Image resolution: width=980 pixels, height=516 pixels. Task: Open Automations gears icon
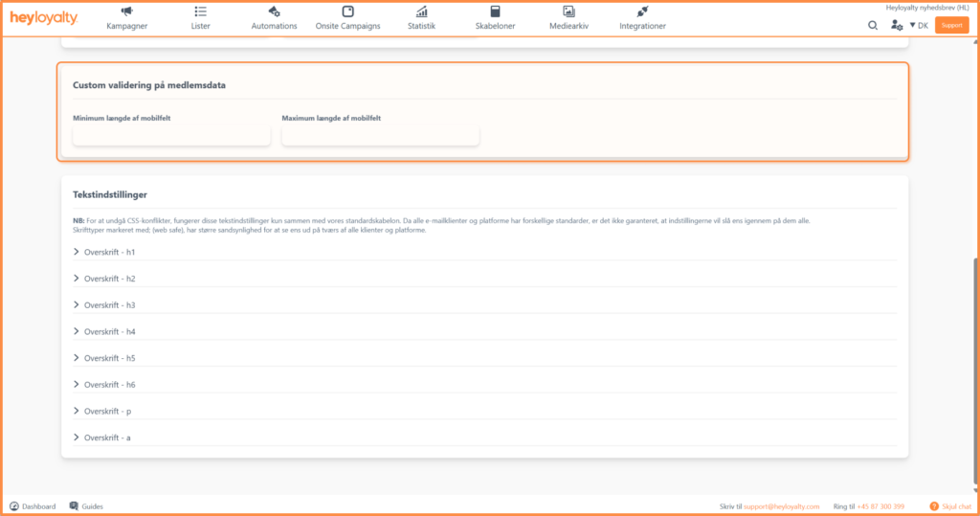pos(274,11)
